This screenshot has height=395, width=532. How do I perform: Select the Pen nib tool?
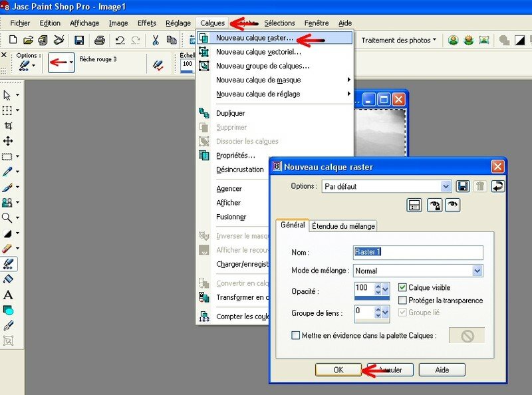[8, 325]
